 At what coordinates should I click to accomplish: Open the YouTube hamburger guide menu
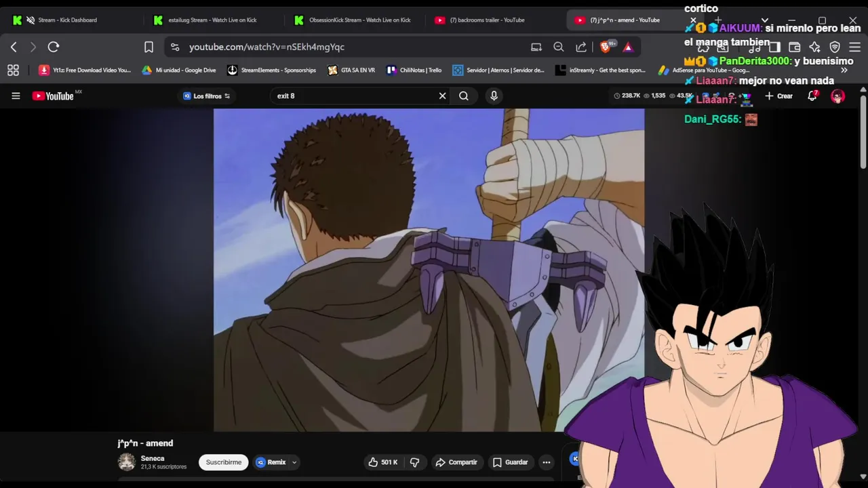[16, 96]
